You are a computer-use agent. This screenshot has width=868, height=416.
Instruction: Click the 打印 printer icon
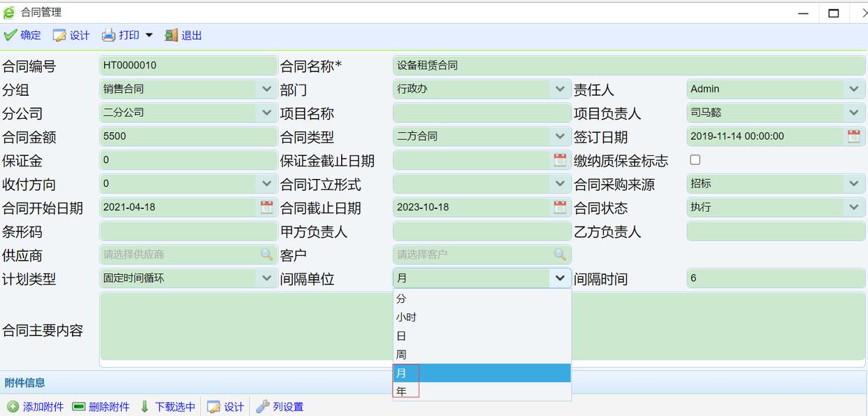(108, 35)
